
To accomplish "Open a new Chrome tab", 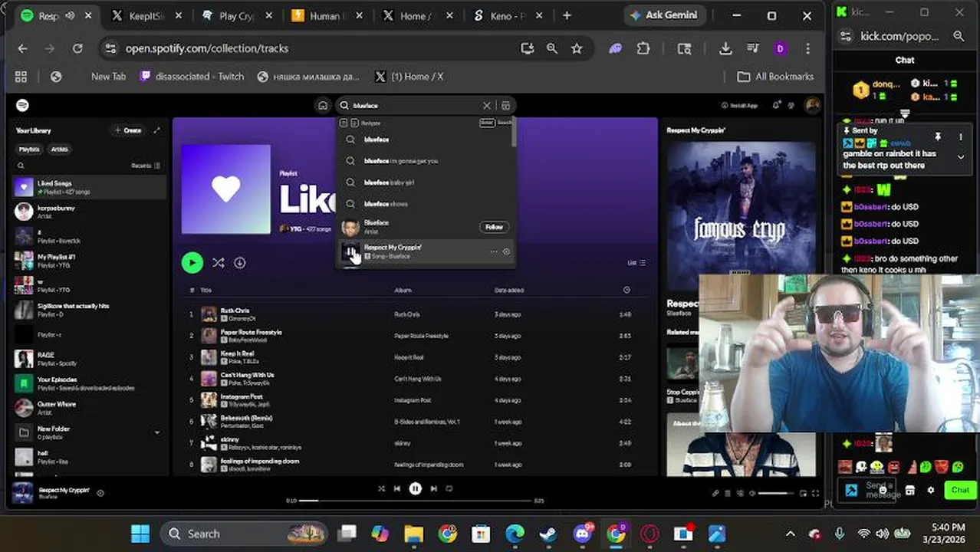I will coord(567,15).
